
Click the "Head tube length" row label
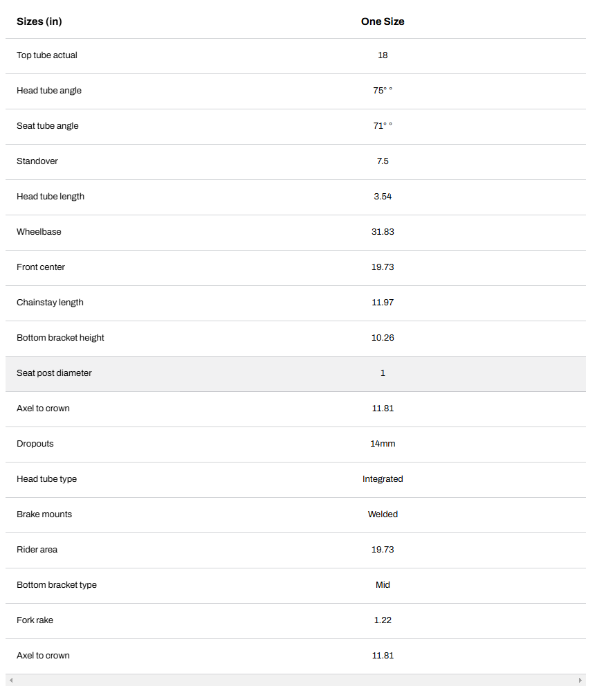pos(51,197)
